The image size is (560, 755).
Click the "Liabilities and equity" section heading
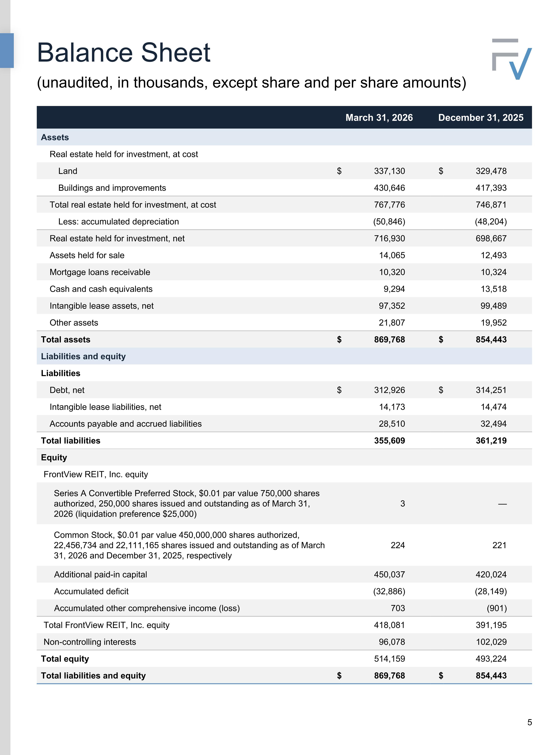83,356
